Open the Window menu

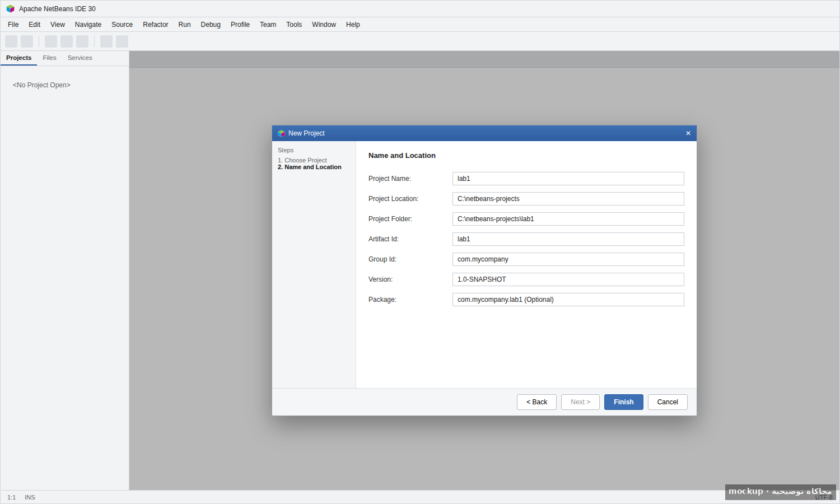(x=324, y=25)
